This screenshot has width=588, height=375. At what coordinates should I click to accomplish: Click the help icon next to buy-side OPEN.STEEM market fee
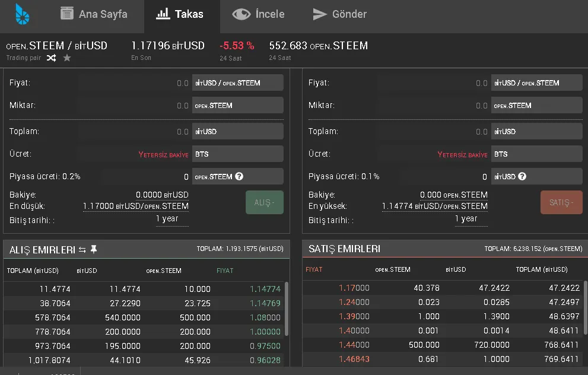[x=239, y=176]
